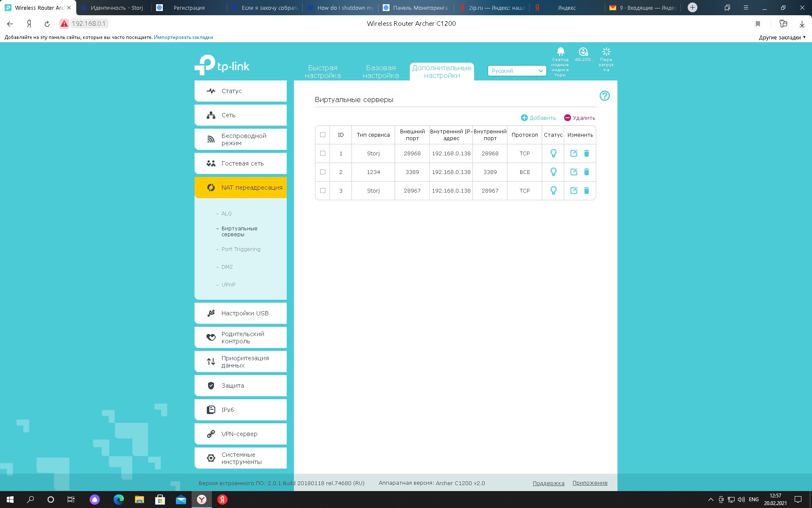Screen dimensions: 812x508
Task: Select checkbox for rule ID 2
Action: click(x=323, y=172)
